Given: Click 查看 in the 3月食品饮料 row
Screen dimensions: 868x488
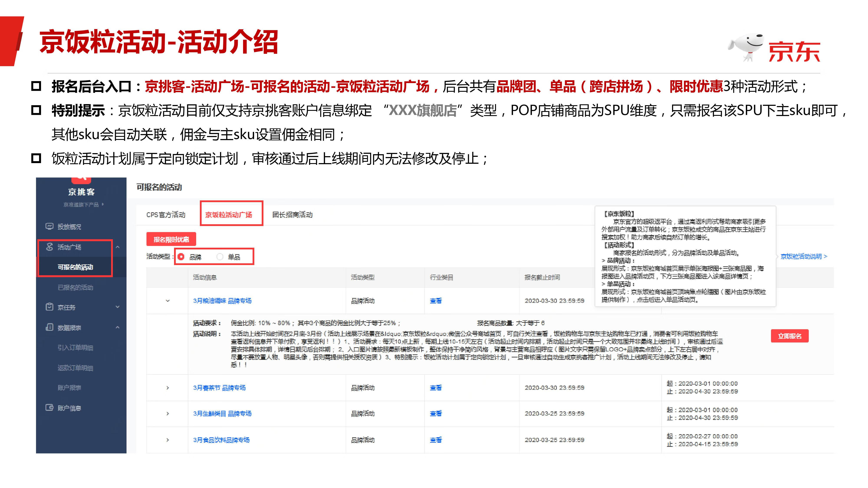Looking at the screenshot, I should click(x=436, y=440).
